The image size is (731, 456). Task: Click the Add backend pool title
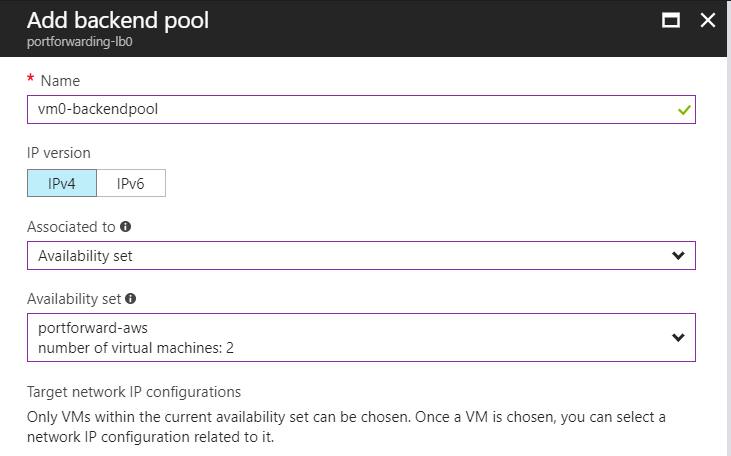[118, 21]
